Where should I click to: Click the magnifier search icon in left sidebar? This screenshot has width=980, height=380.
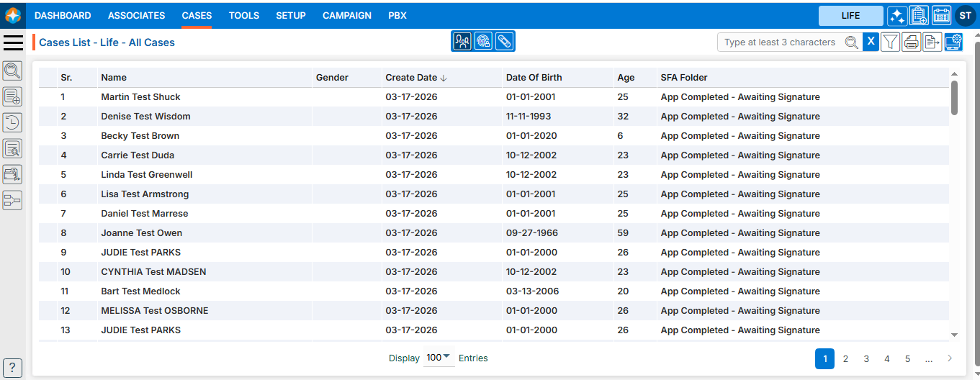point(12,71)
